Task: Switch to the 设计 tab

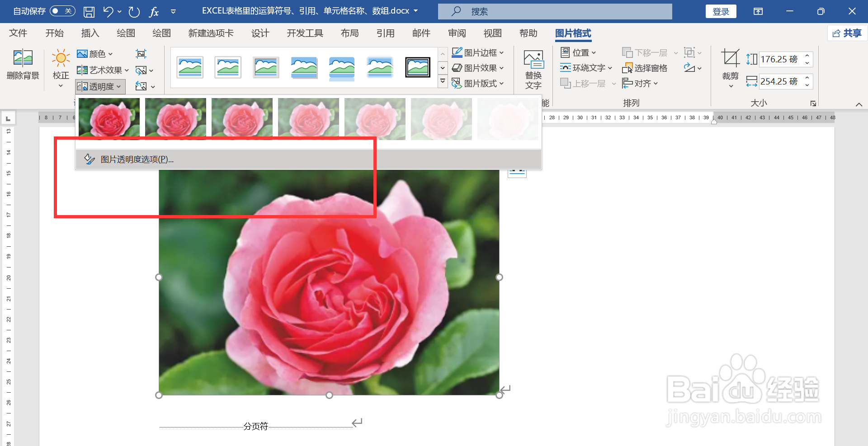Action: click(260, 33)
